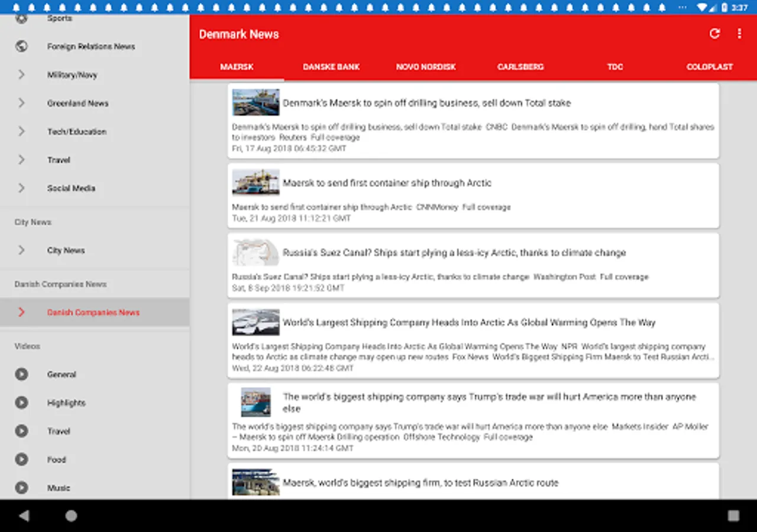The height and width of the screenshot is (532, 757).
Task: Open Food videos in sidebar
Action: click(x=95, y=459)
